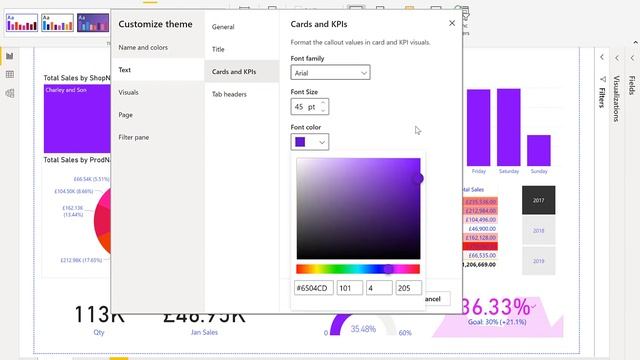Image resolution: width=640 pixels, height=360 pixels.
Task: Select the first theme thumbnail in ribbon
Action: coord(22,22)
